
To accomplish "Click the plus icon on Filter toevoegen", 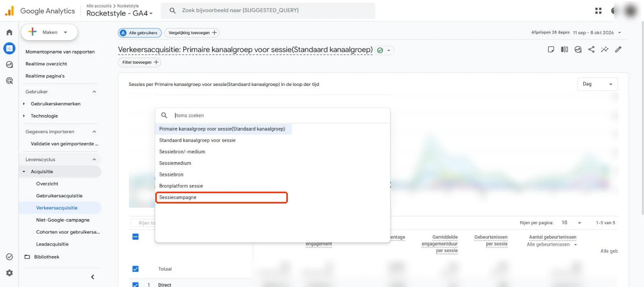I will coord(156,62).
